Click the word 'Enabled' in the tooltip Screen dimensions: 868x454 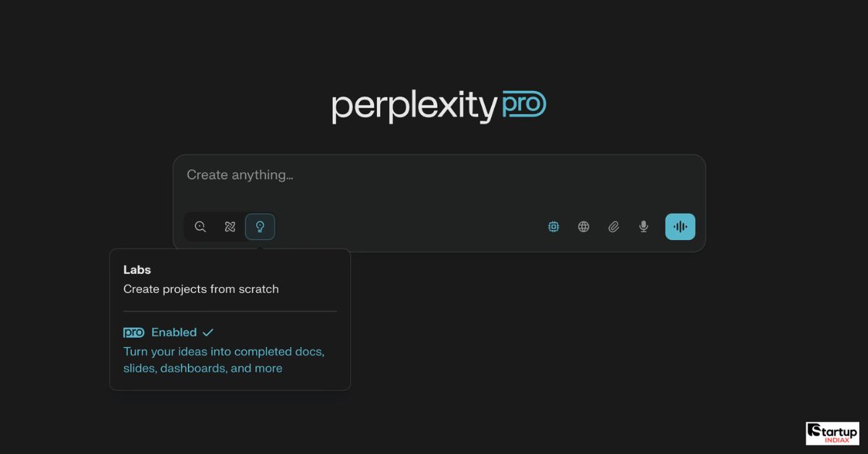click(174, 333)
